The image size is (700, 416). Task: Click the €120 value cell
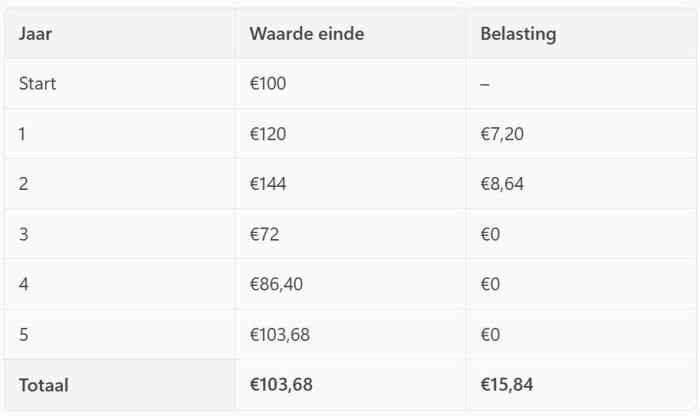pyautogui.click(x=267, y=134)
